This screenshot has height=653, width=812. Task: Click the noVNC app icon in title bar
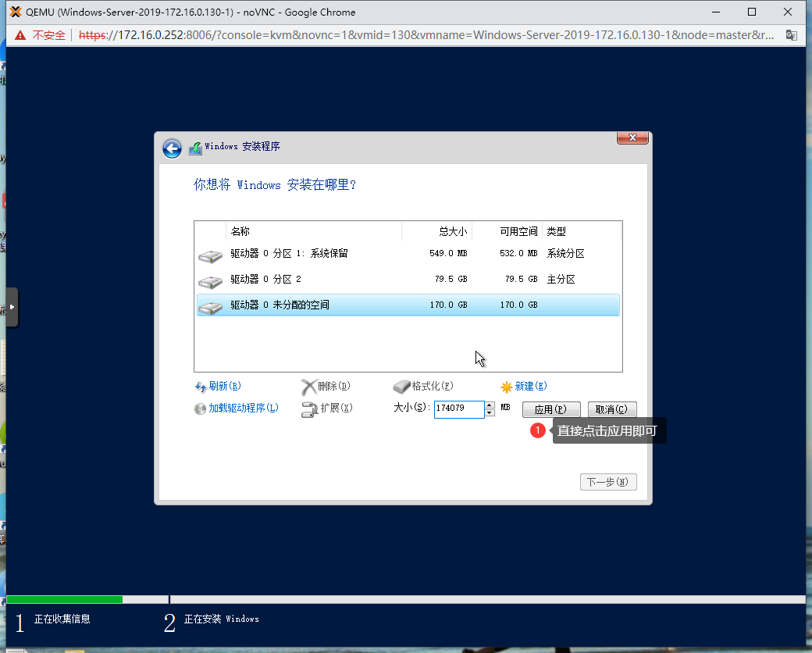(x=16, y=12)
